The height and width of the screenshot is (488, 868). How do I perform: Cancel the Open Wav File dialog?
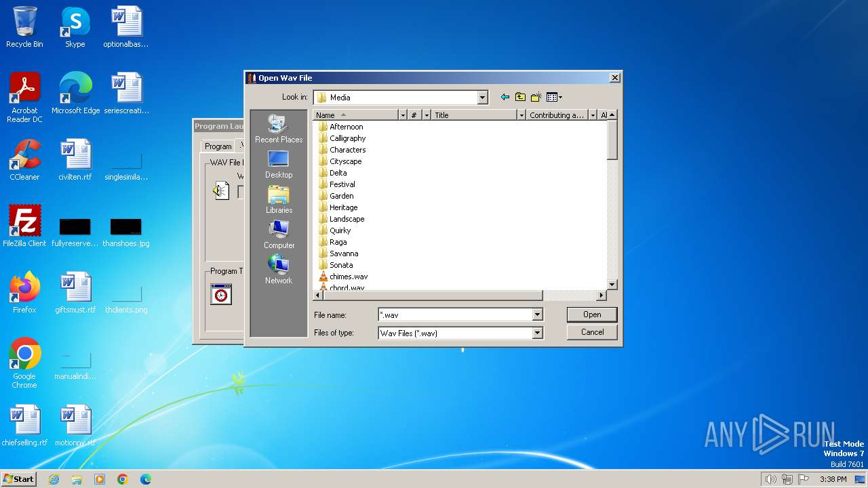(x=592, y=332)
